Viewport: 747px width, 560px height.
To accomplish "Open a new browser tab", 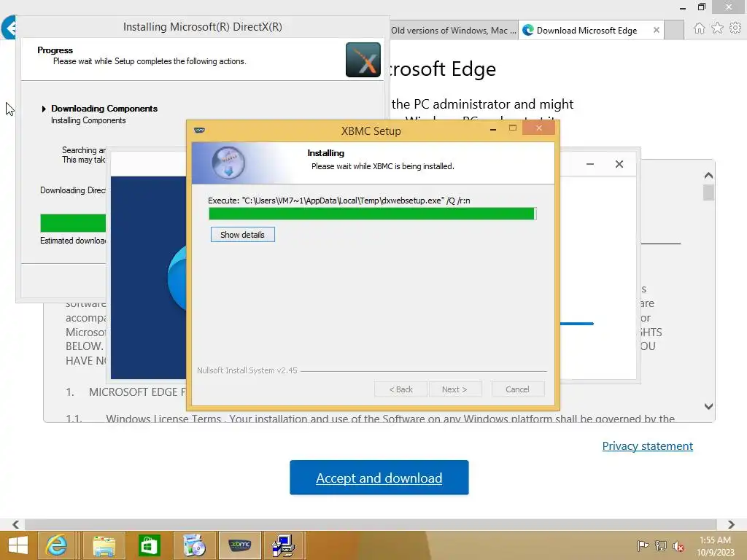I will (673, 31).
